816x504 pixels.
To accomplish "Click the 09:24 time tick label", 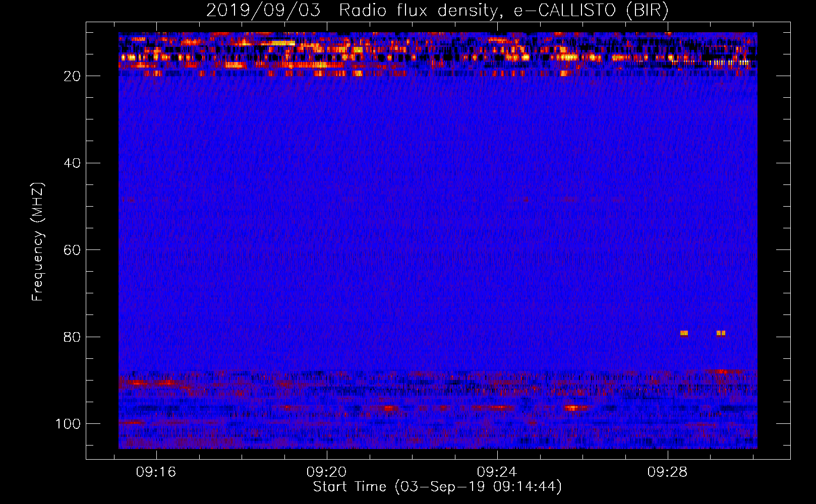I will (497, 472).
